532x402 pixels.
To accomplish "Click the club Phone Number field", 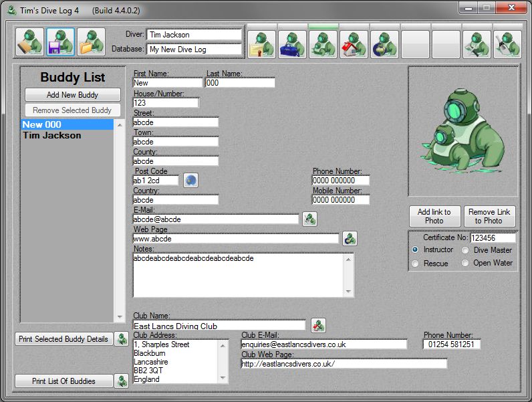I will 452,344.
